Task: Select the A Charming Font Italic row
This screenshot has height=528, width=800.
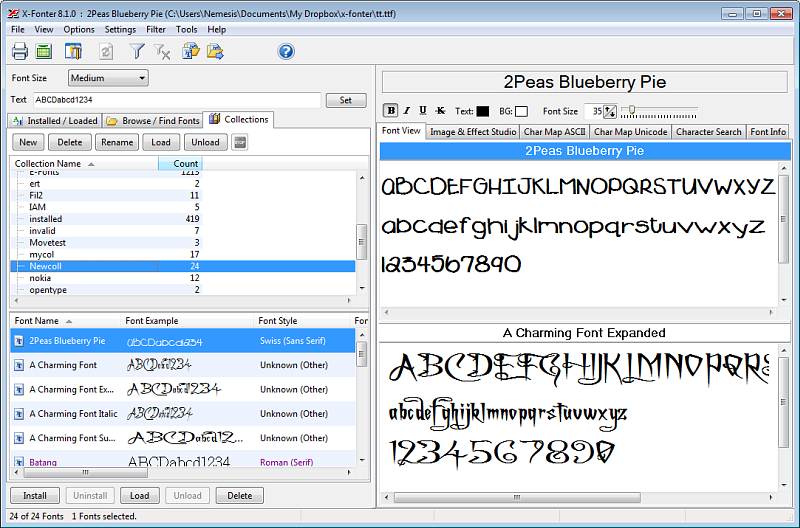Action: [x=183, y=414]
